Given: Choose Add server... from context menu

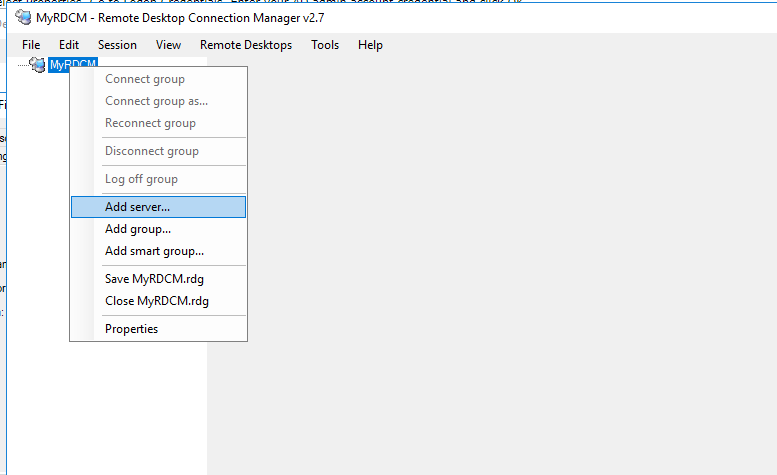Looking at the screenshot, I should 158,207.
